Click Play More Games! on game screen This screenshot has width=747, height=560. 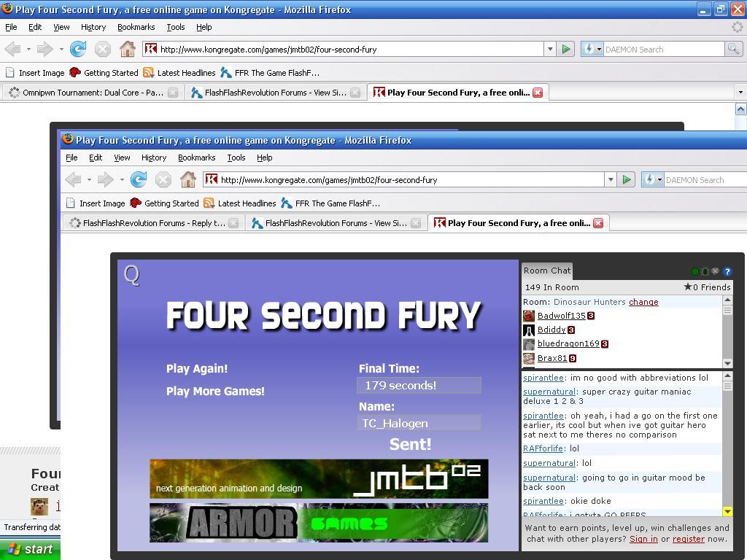click(x=215, y=392)
